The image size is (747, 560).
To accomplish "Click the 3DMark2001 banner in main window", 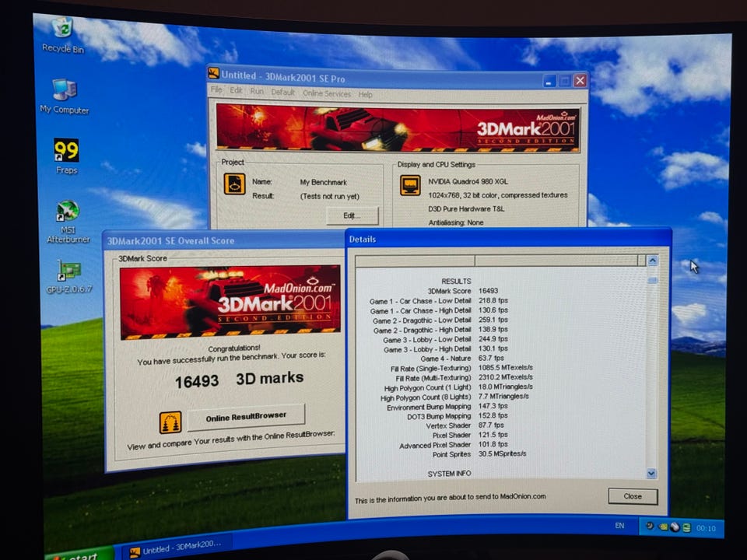I will (x=398, y=128).
